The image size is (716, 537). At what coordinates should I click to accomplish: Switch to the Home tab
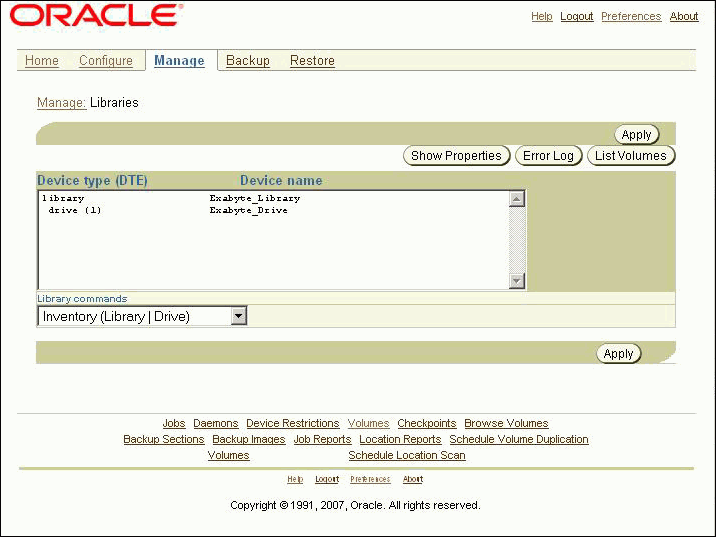click(42, 61)
